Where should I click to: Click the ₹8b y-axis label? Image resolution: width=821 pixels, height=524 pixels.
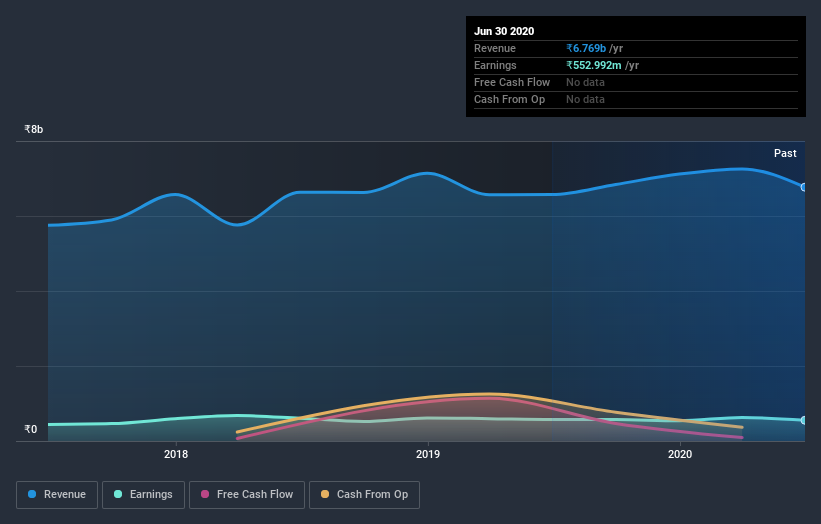(x=34, y=129)
